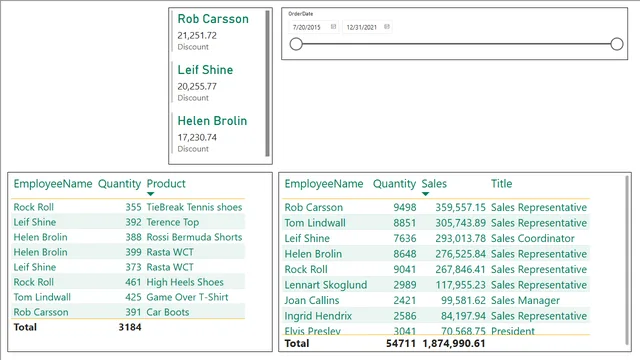Viewport: 640px width, 360px height.
Task: Click sales value 305,743.89
Action: [460, 223]
